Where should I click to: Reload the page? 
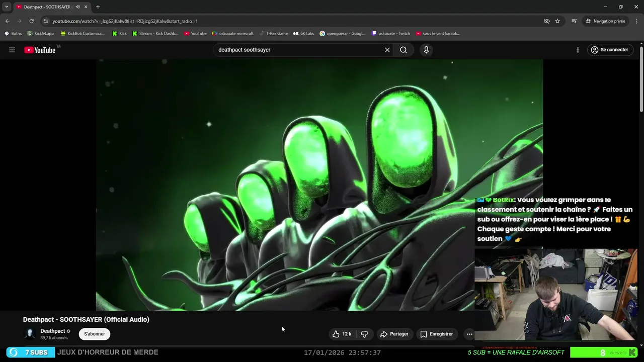point(31,21)
